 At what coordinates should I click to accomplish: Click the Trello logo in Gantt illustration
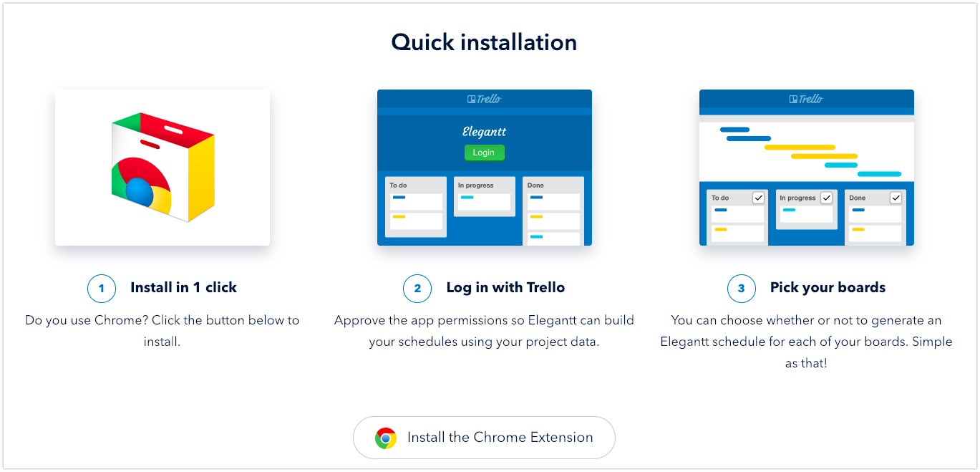pyautogui.click(x=806, y=99)
